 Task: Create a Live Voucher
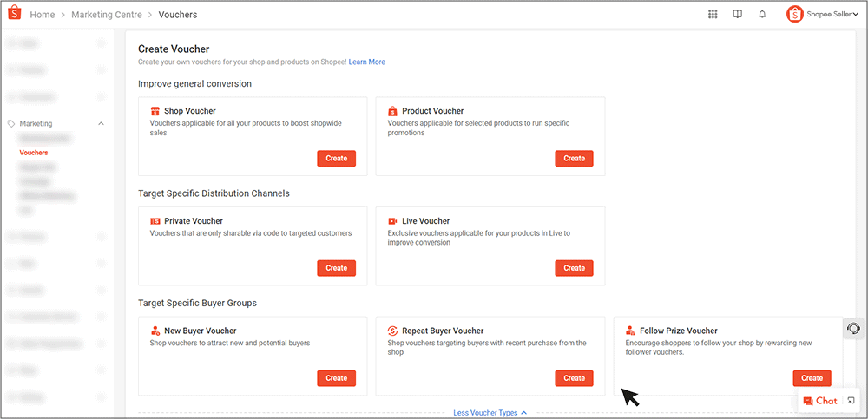point(574,268)
